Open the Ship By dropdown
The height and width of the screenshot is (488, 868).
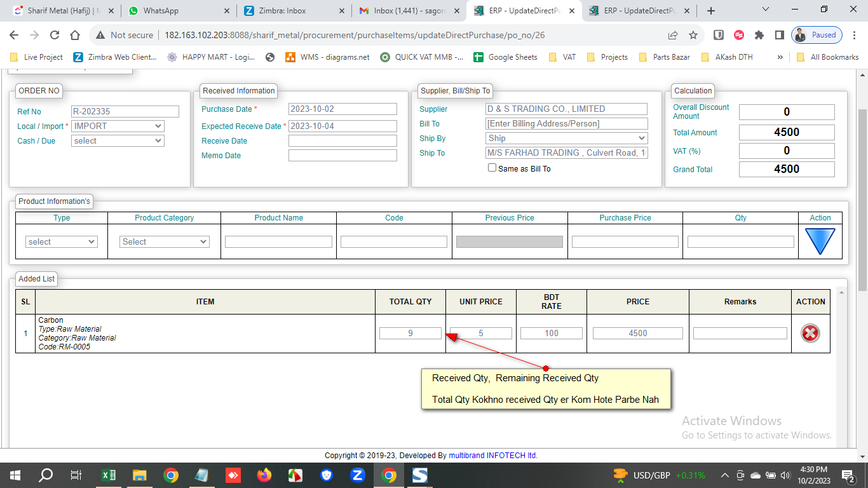tap(566, 138)
